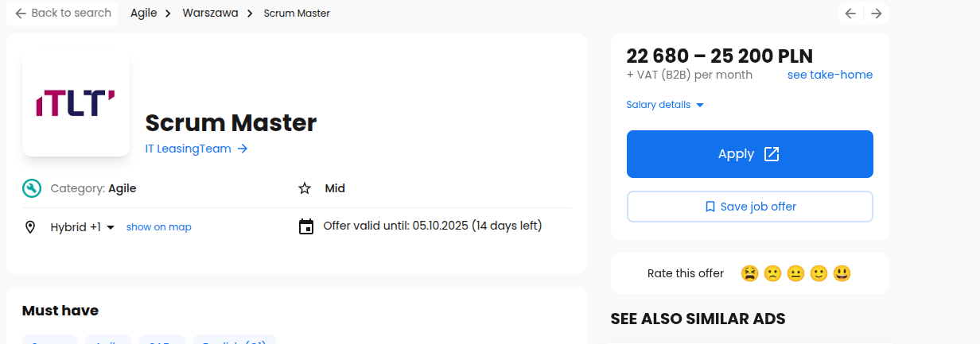Expand the Salary details dropdown

tap(665, 105)
